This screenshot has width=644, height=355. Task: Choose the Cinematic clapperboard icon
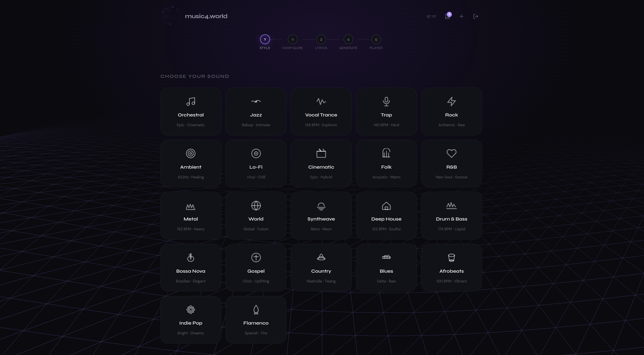point(321,153)
